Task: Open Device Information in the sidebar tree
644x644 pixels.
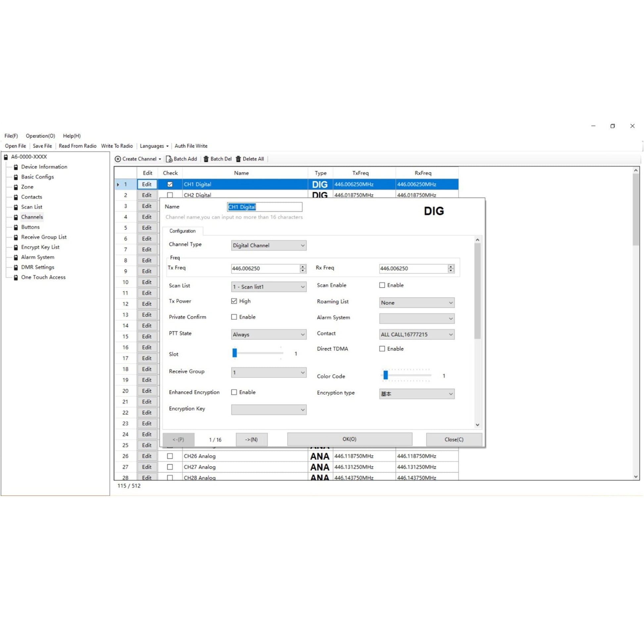Action: 44,167
